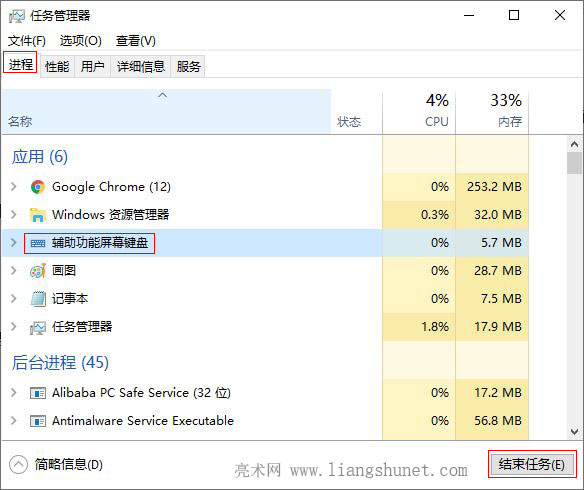Viewport: 584px width, 490px height.
Task: Open the 文件(F) menu
Action: [27, 41]
